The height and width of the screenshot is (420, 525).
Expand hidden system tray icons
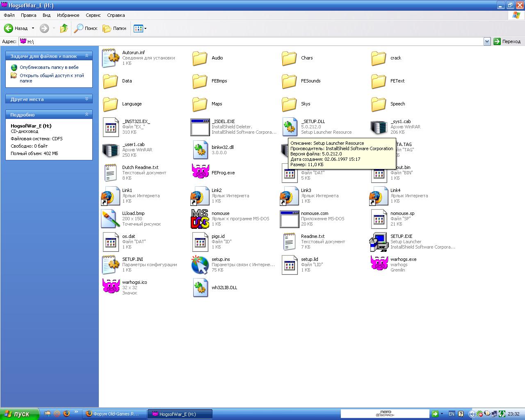pos(472,414)
